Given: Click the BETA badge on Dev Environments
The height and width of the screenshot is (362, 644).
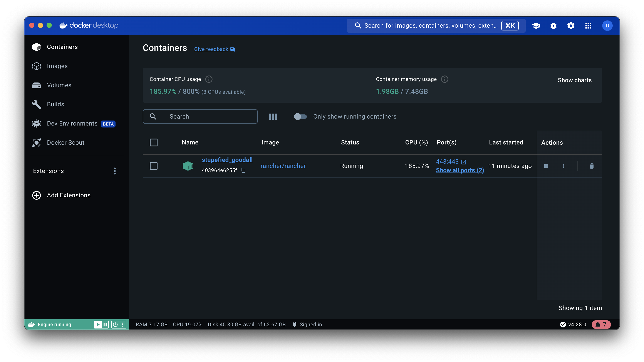Looking at the screenshot, I should 108,124.
